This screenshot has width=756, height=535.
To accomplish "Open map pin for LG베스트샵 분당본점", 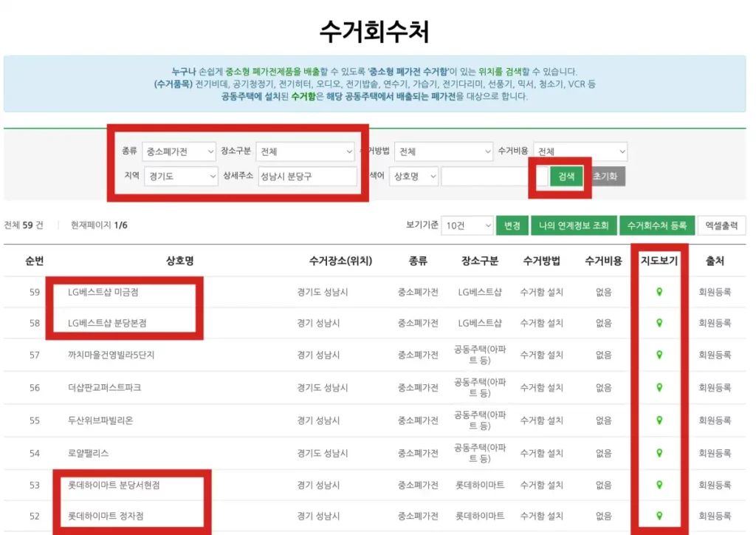I will 659,323.
